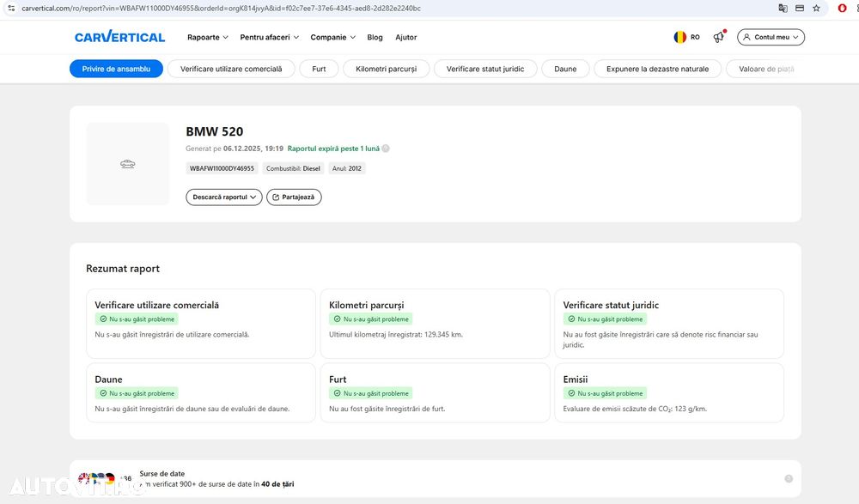Click the Raportul expiră peste 1 lună text

(333, 149)
